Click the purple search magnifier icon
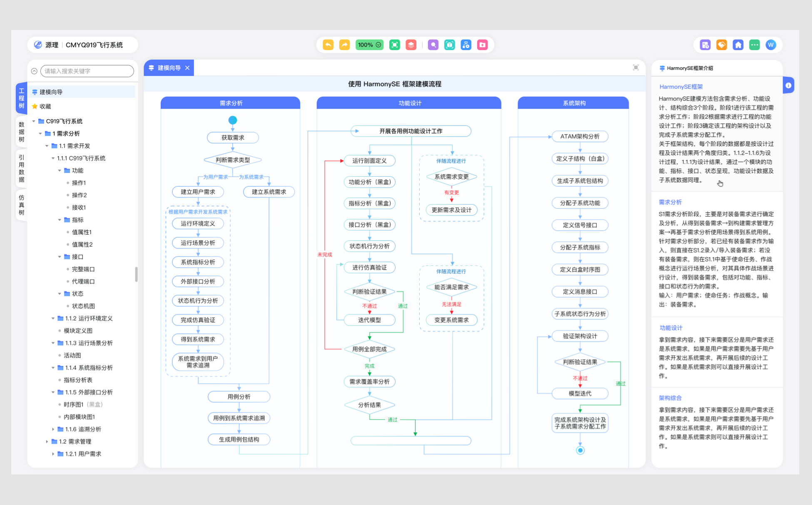812x505 pixels. coord(433,45)
